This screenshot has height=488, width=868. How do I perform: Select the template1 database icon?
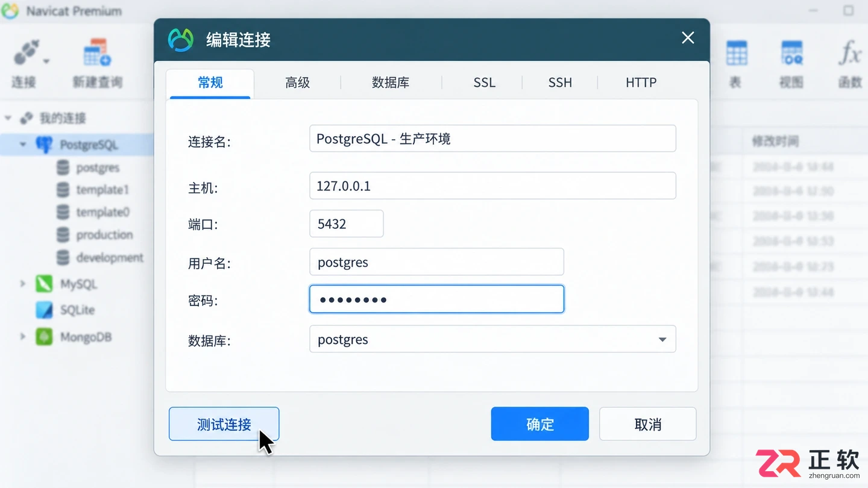point(63,190)
